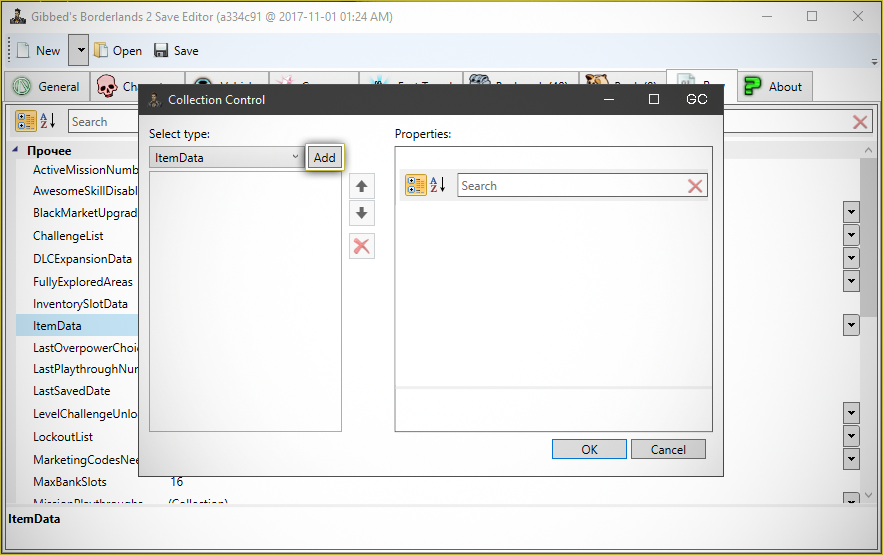Toggle categorized view in main window
Screen dimensions: 883x555
(x=25, y=121)
